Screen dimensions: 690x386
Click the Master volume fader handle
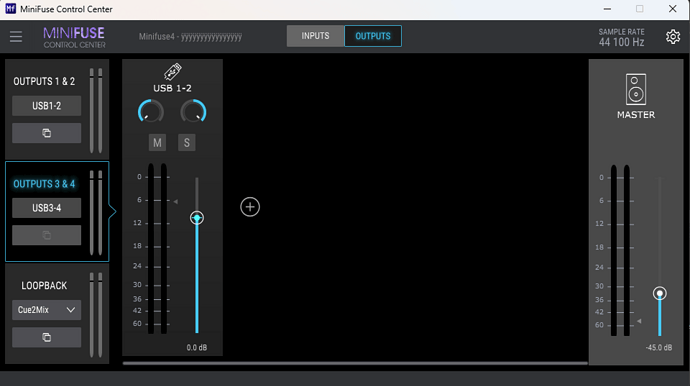click(659, 293)
